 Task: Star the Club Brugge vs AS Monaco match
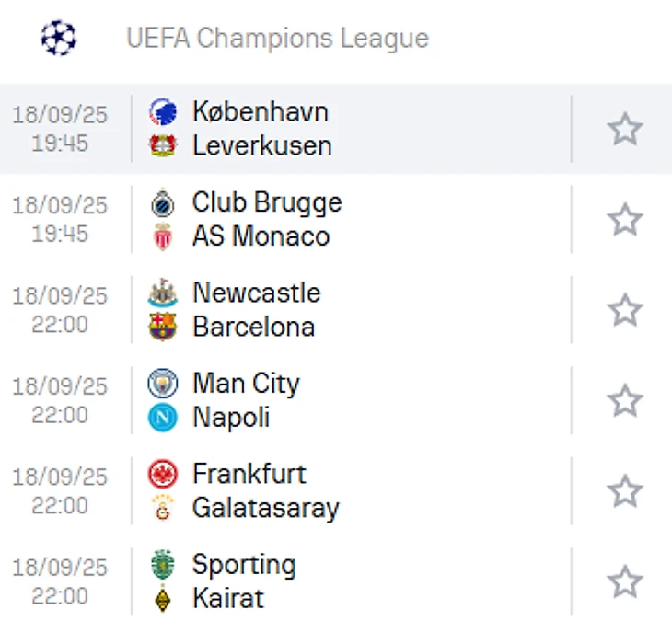(625, 220)
